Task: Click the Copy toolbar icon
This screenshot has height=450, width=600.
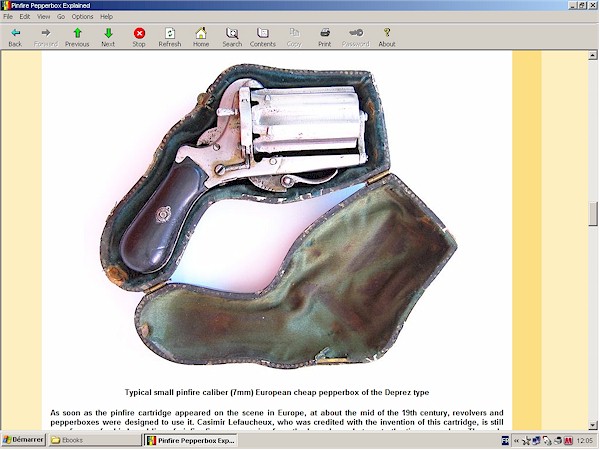Action: 294,33
